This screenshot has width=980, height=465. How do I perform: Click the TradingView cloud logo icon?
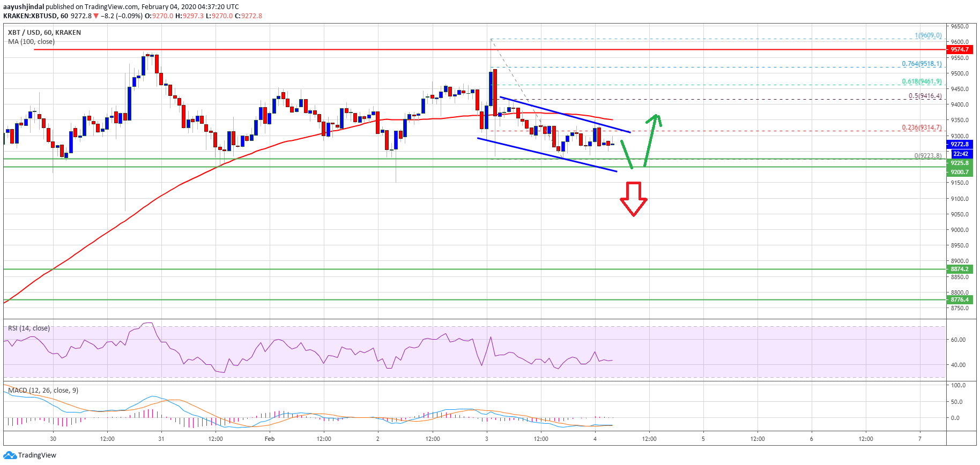coord(10,455)
